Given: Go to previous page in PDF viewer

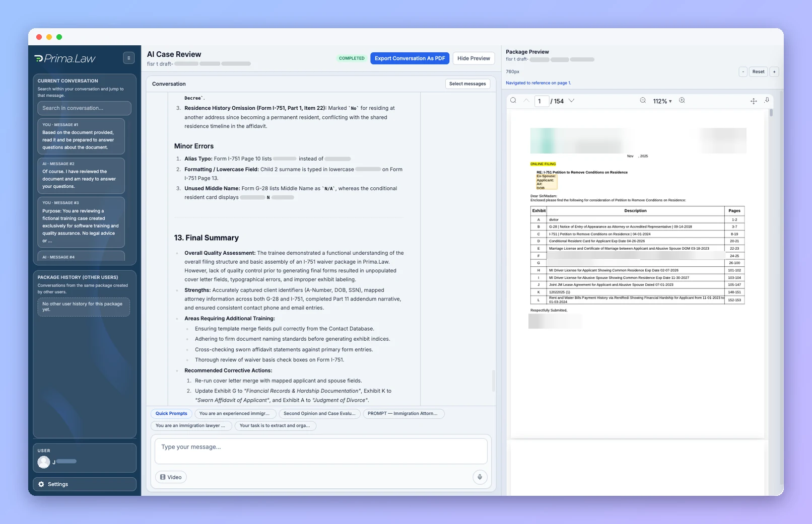Looking at the screenshot, I should [526, 101].
